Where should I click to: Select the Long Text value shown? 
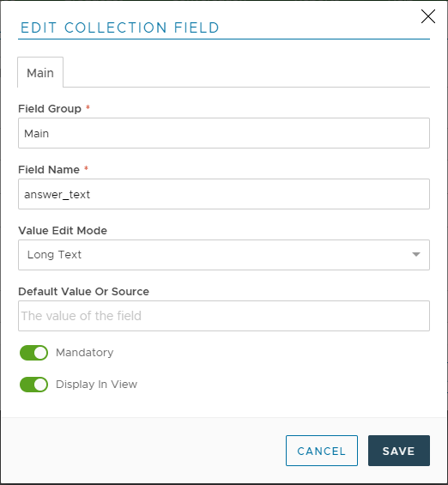54,255
